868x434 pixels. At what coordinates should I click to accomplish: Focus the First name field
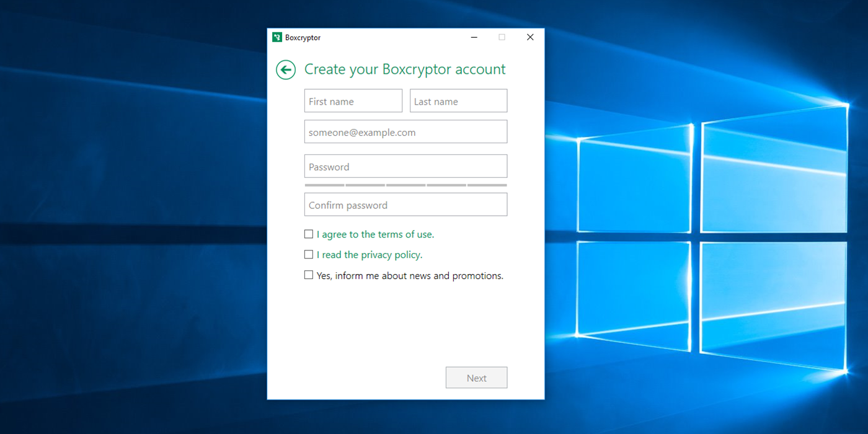[x=353, y=101]
